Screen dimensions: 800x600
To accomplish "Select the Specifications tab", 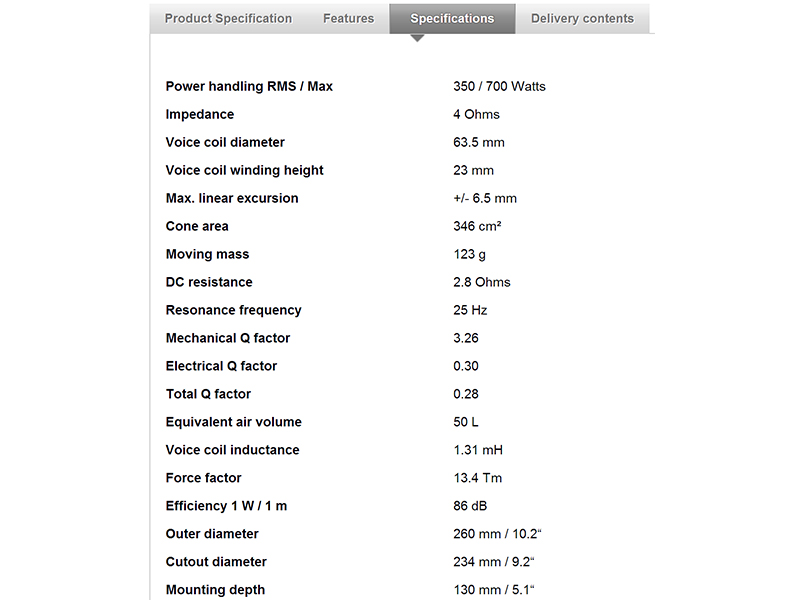I will (452, 19).
